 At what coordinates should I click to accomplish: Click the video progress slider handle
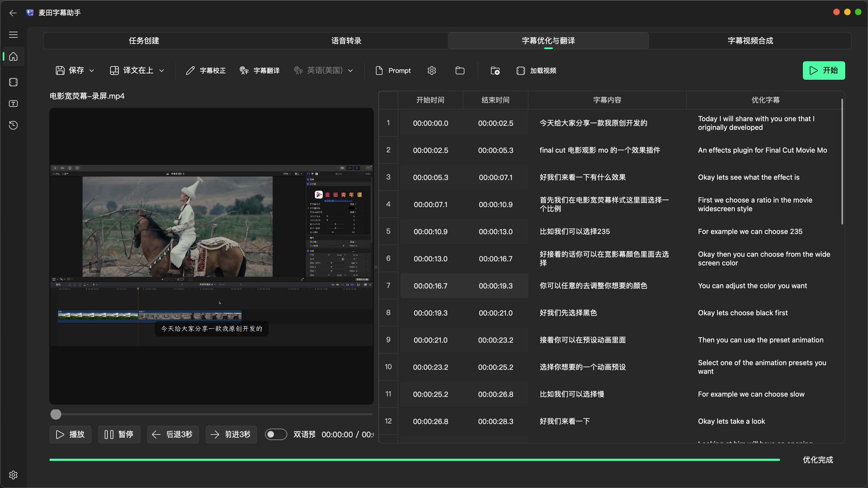(56, 414)
